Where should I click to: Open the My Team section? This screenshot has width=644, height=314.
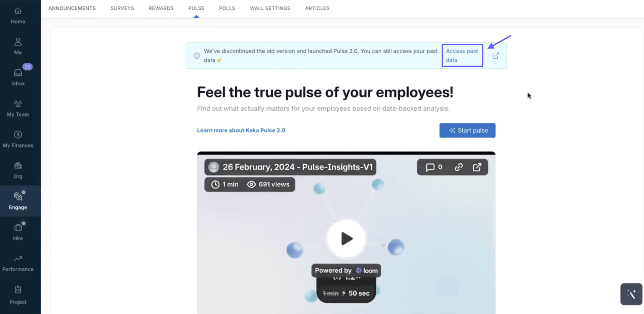click(x=18, y=108)
